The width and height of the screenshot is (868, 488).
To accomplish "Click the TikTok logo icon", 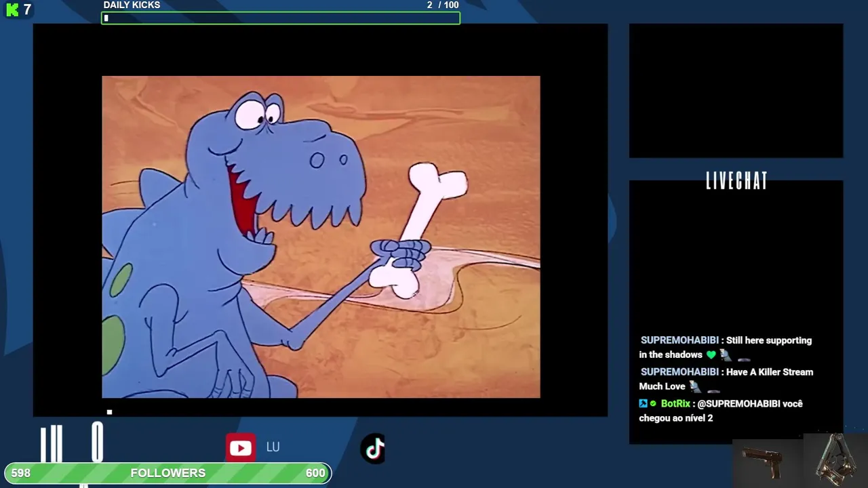I will point(374,448).
